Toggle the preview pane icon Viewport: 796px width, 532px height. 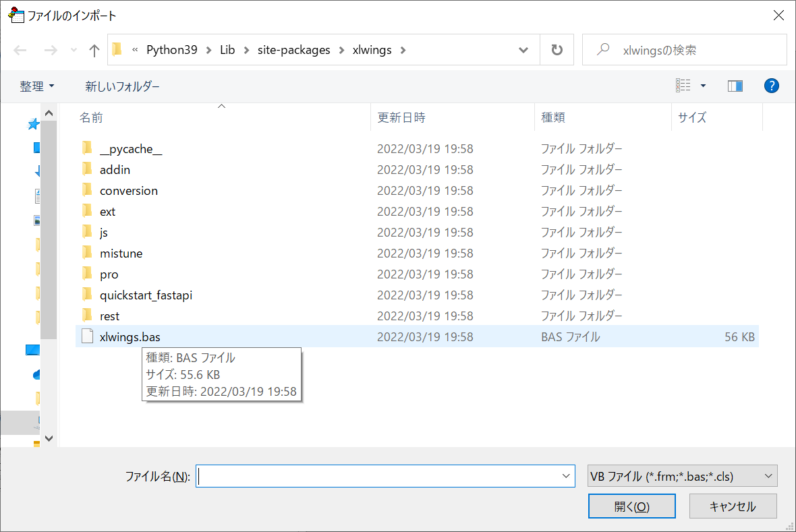[x=735, y=86]
